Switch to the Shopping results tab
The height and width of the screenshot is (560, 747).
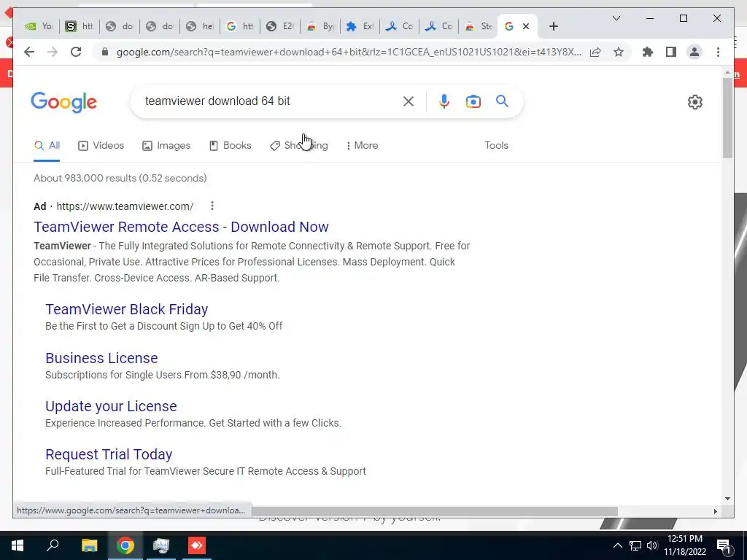(299, 145)
